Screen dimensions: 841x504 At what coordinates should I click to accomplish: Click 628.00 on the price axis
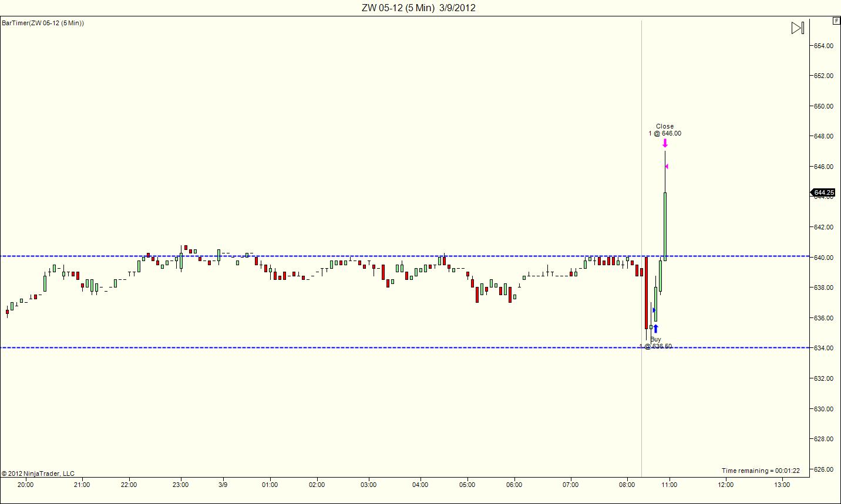823,439
